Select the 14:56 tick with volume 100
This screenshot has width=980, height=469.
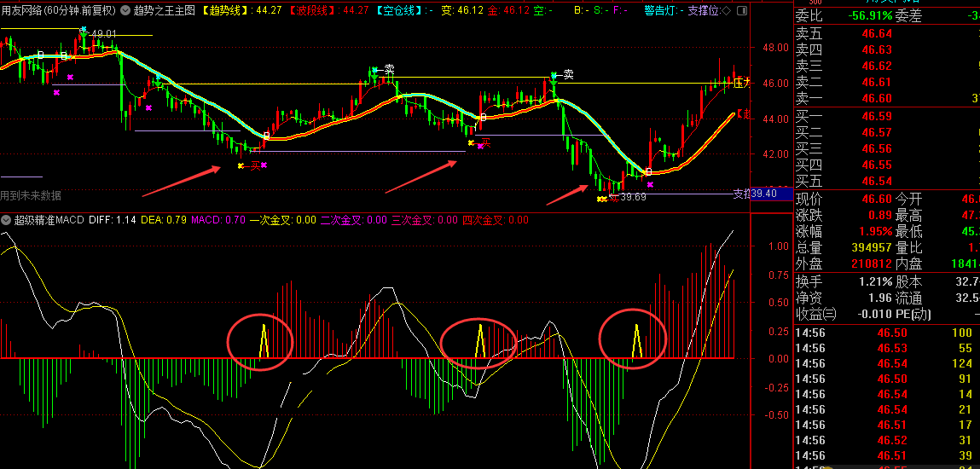pyautogui.click(x=886, y=333)
